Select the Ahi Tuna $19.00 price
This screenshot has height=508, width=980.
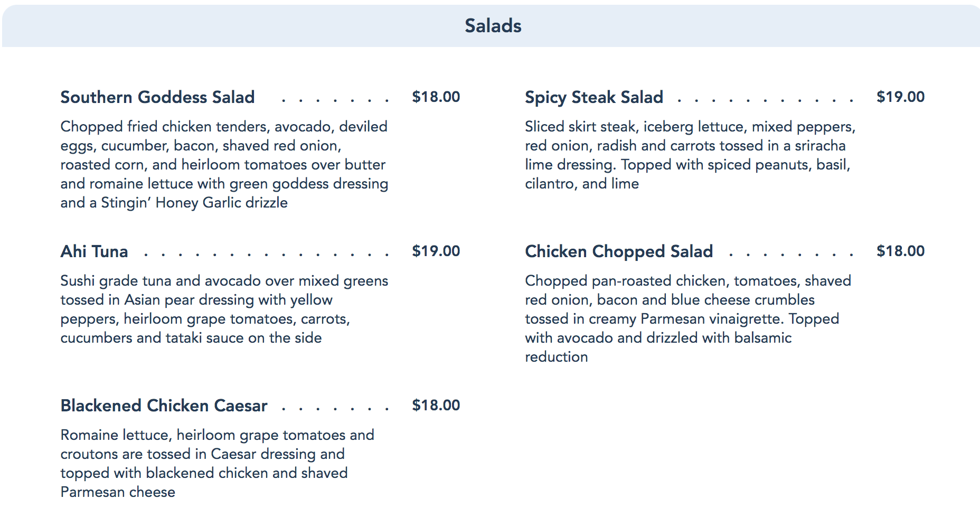coord(436,251)
